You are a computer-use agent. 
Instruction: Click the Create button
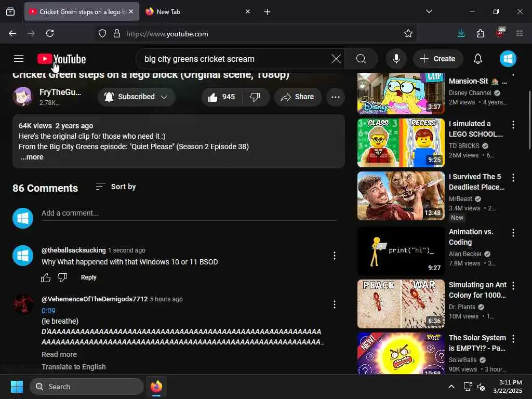pyautogui.click(x=437, y=59)
